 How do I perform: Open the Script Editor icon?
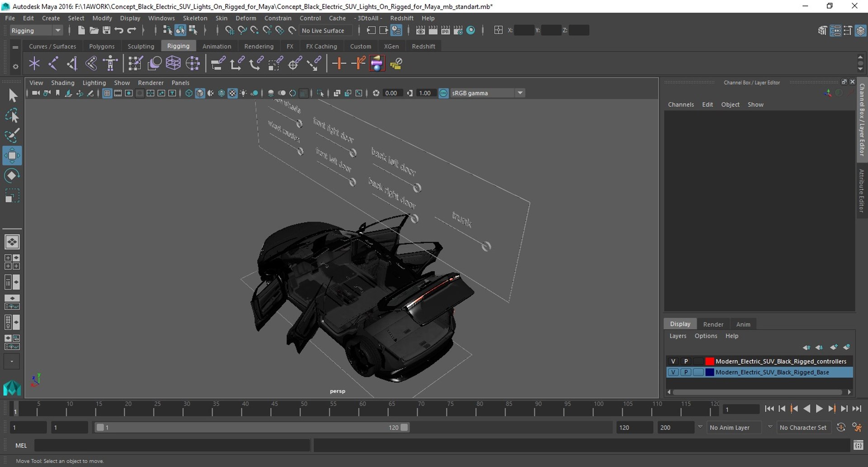[x=858, y=445]
